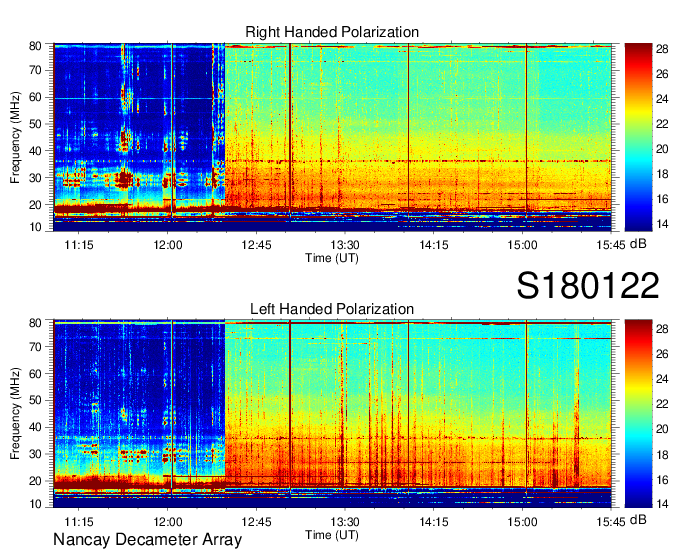Click the 12:45 tick on Left Handed time axis
Screen dimensions: 680x552
click(x=256, y=522)
